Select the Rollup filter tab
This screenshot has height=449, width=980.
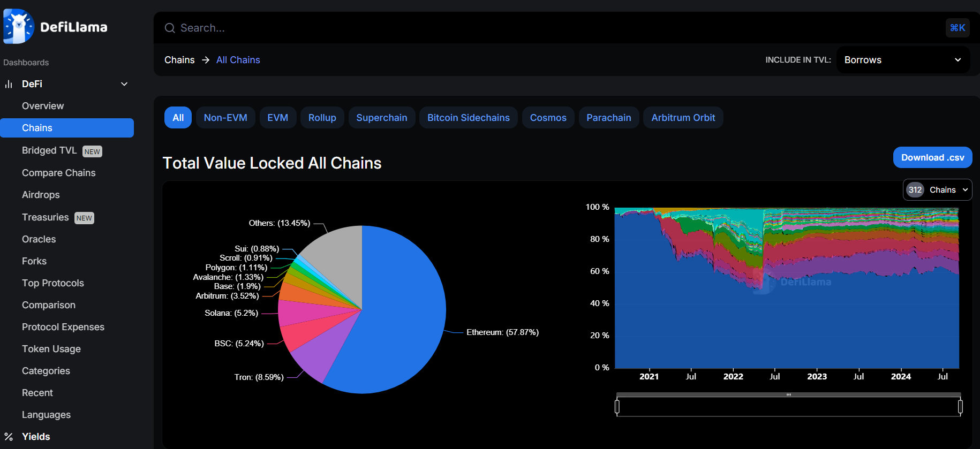click(322, 118)
